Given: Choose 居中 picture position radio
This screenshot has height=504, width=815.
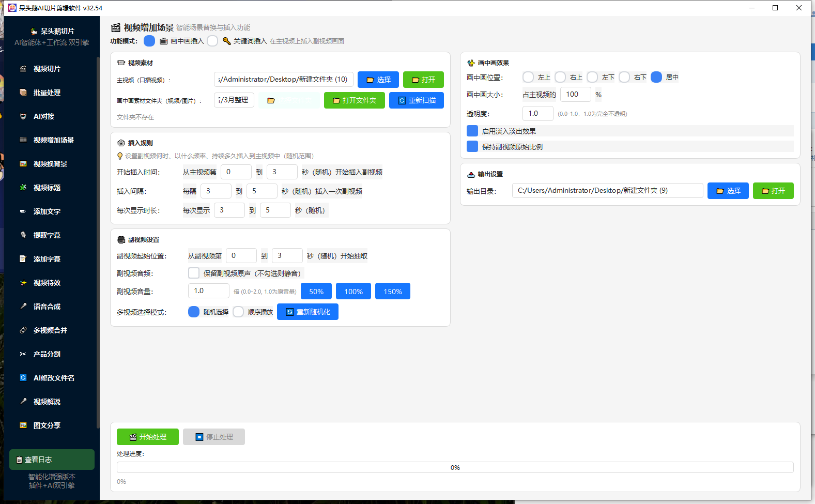Looking at the screenshot, I should [656, 77].
